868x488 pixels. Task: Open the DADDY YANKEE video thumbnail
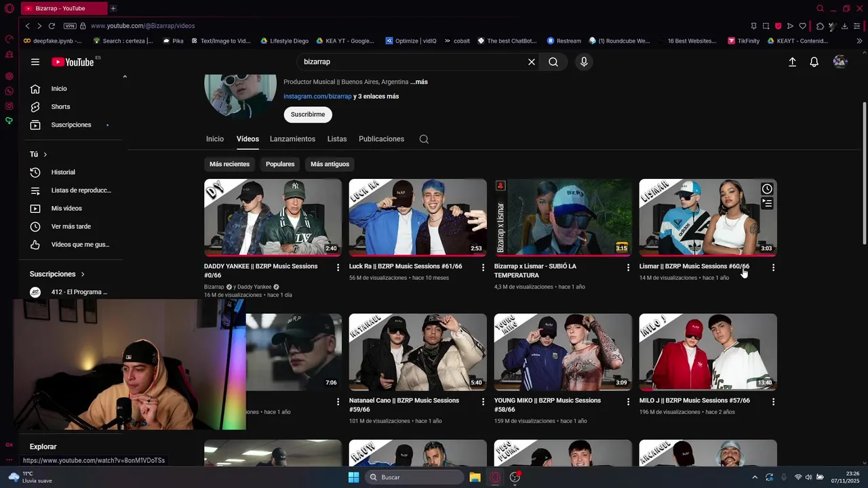pyautogui.click(x=273, y=218)
